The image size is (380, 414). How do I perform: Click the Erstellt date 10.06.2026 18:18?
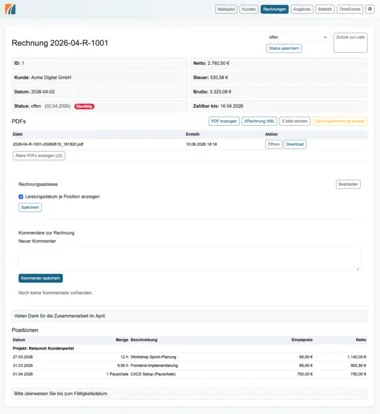(x=201, y=144)
